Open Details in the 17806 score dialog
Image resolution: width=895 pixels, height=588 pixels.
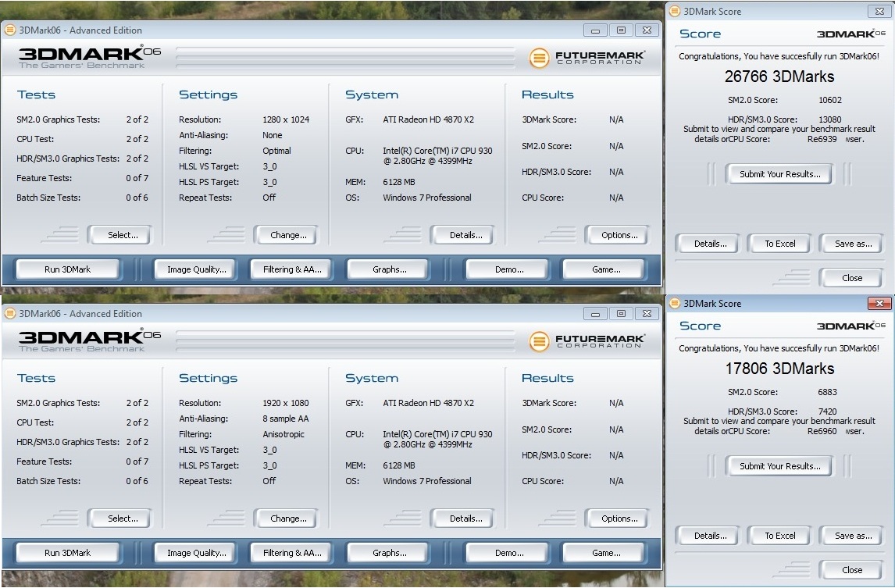coord(710,536)
